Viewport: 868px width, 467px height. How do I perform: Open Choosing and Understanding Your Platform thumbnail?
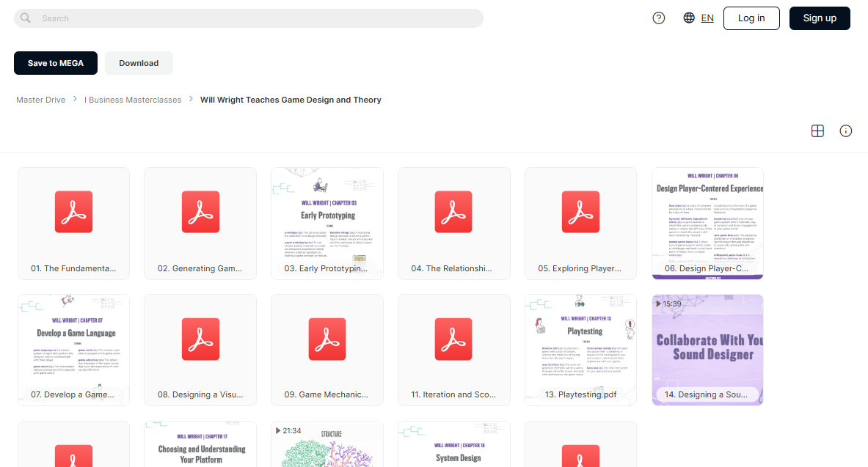point(200,444)
